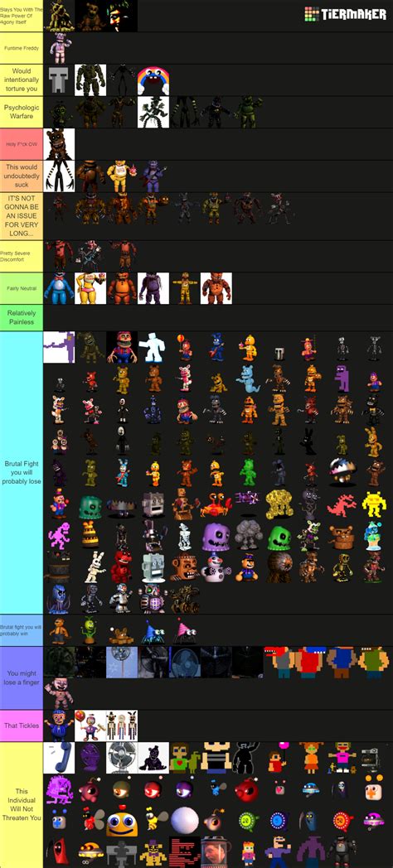Click the light blue cartoon creature

[248, 379]
